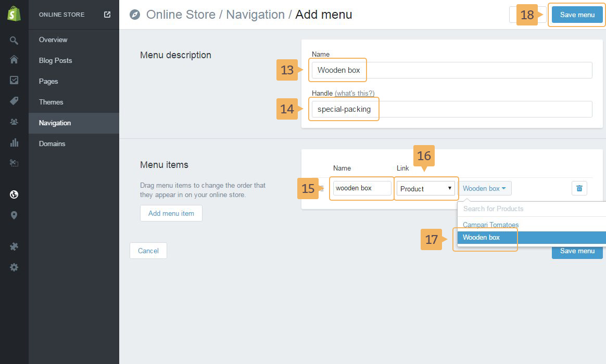606x364 pixels.
Task: Open Settings using the gear icon
Action: 14,267
